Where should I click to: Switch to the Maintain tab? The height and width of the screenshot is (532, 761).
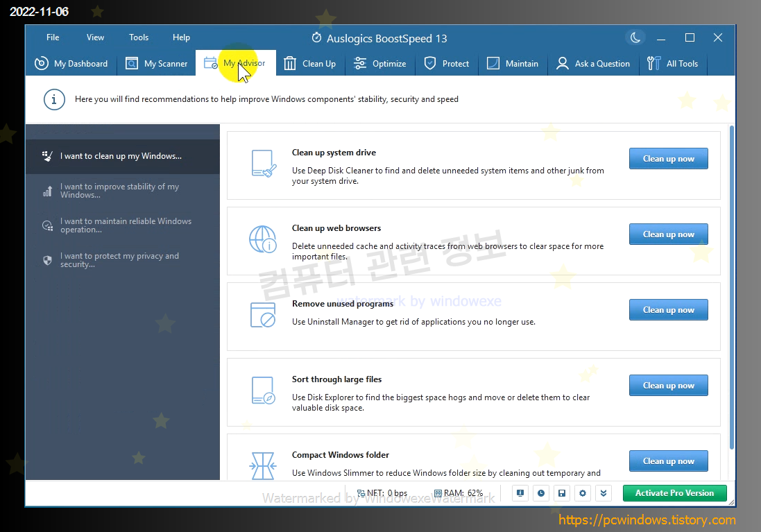click(513, 64)
